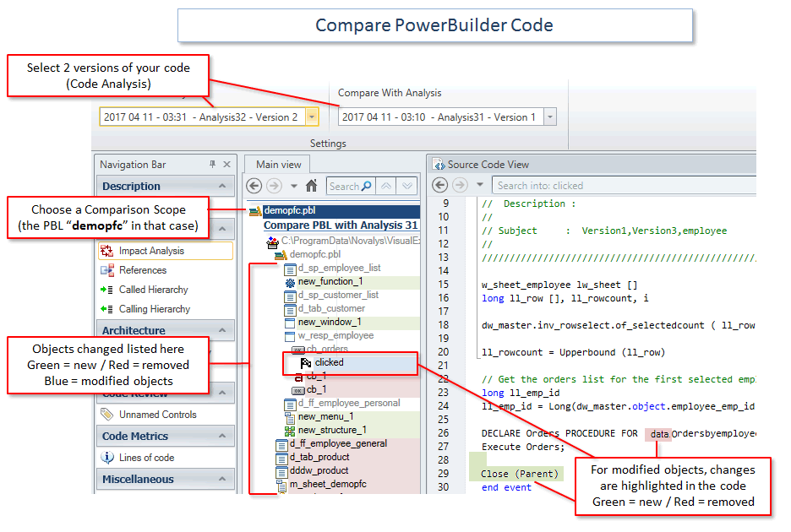The image size is (791, 532).
Task: Click code line 'Close (Parent)'
Action: point(520,474)
